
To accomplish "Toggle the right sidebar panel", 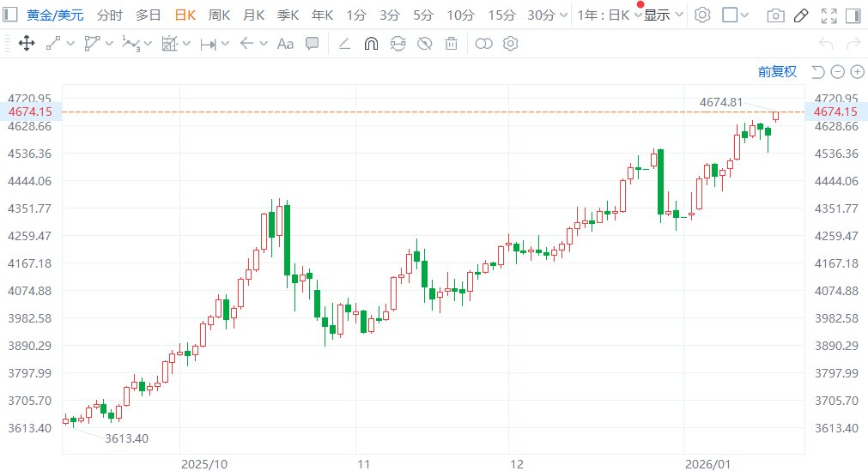I will tap(853, 15).
